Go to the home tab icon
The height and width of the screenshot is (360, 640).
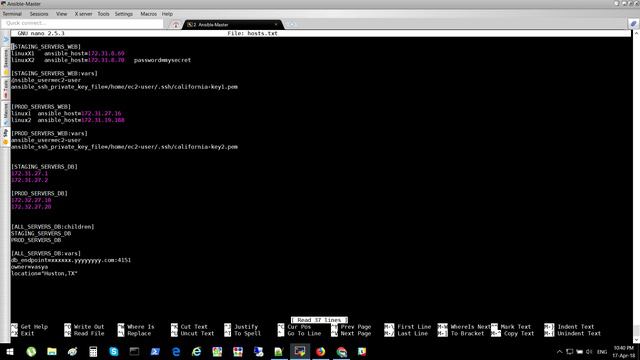(176, 24)
